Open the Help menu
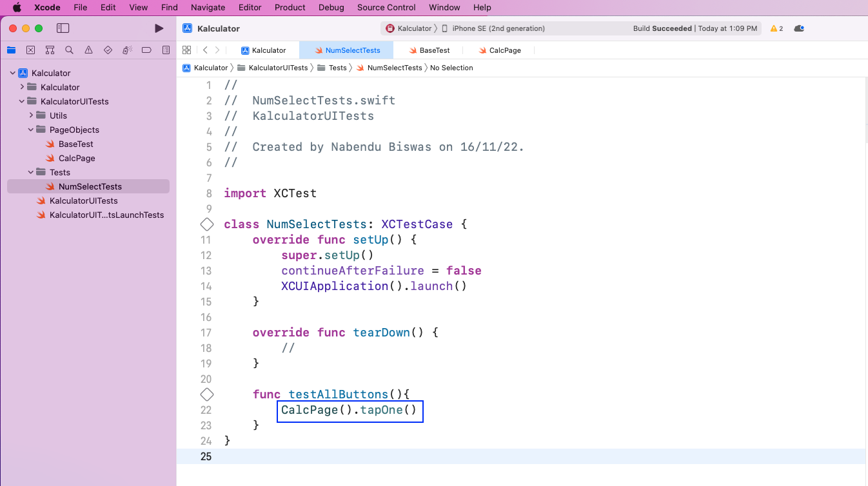868x486 pixels. click(482, 8)
